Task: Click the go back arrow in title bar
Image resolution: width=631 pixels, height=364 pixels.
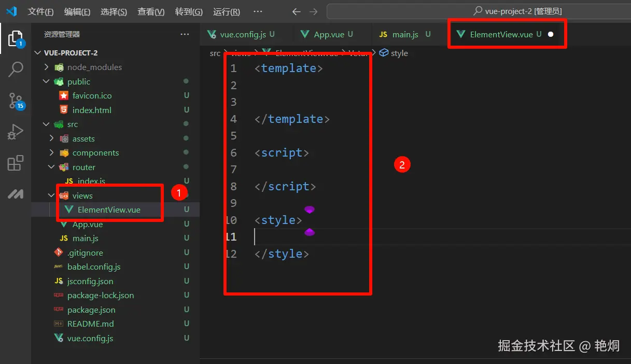Action: coord(297,11)
